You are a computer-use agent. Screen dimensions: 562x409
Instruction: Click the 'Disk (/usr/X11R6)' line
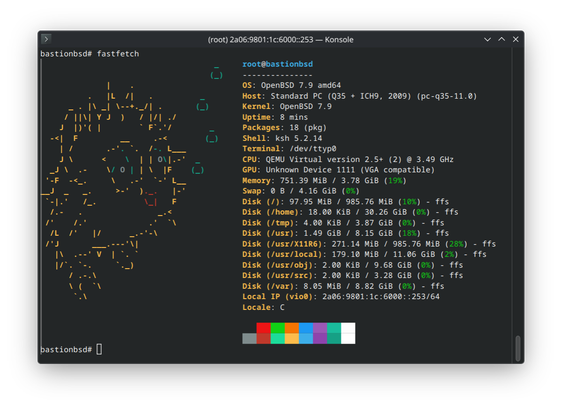369,244
